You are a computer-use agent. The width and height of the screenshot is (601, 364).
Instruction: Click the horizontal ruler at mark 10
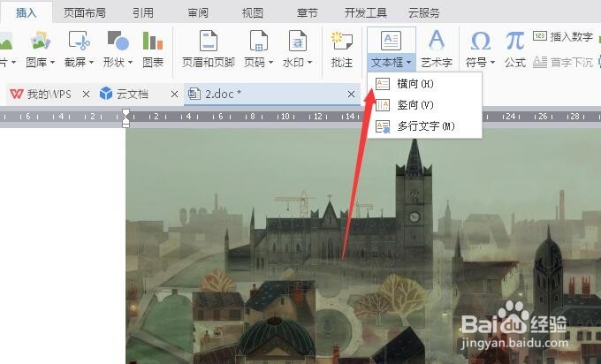pyautogui.click(x=285, y=116)
